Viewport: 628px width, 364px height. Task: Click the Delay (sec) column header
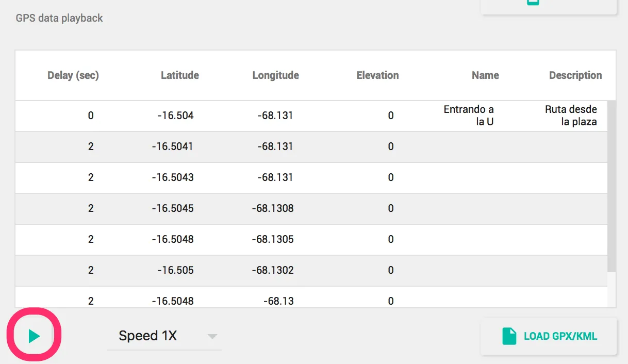click(x=73, y=75)
